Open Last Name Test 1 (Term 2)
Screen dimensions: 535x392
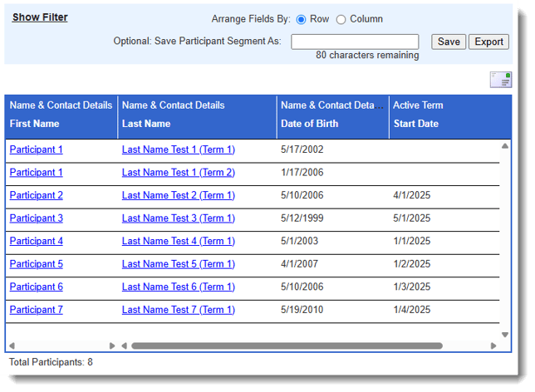178,173
